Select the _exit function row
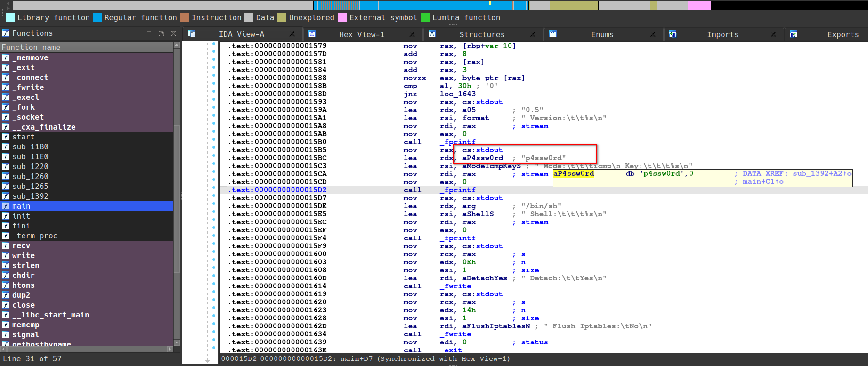This screenshot has width=868, height=366. click(87, 67)
